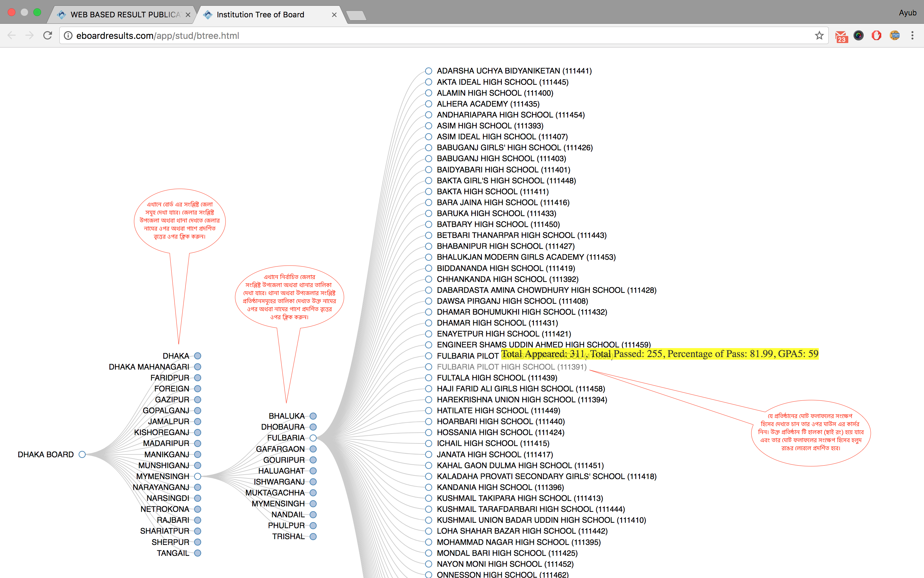Expand the FARIDPUR district node circle

point(197,378)
